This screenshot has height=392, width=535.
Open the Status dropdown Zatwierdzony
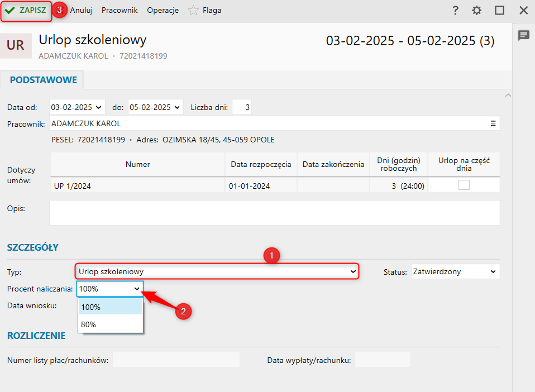pos(456,271)
